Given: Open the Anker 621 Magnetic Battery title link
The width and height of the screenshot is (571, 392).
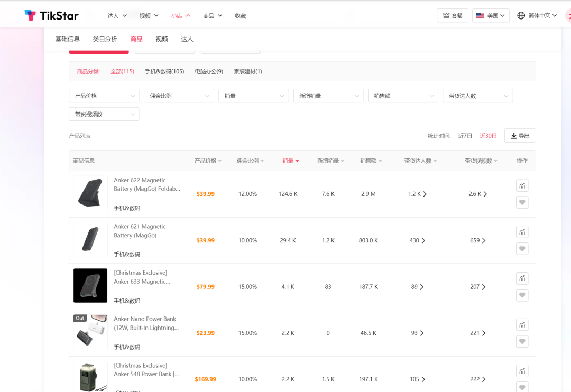Looking at the screenshot, I should (140, 231).
